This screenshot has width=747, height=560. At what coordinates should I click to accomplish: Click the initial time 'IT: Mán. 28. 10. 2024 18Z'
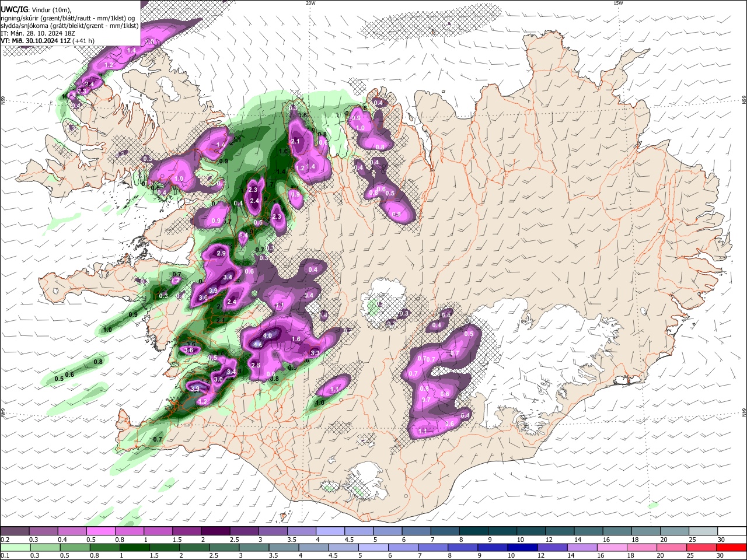pos(37,33)
